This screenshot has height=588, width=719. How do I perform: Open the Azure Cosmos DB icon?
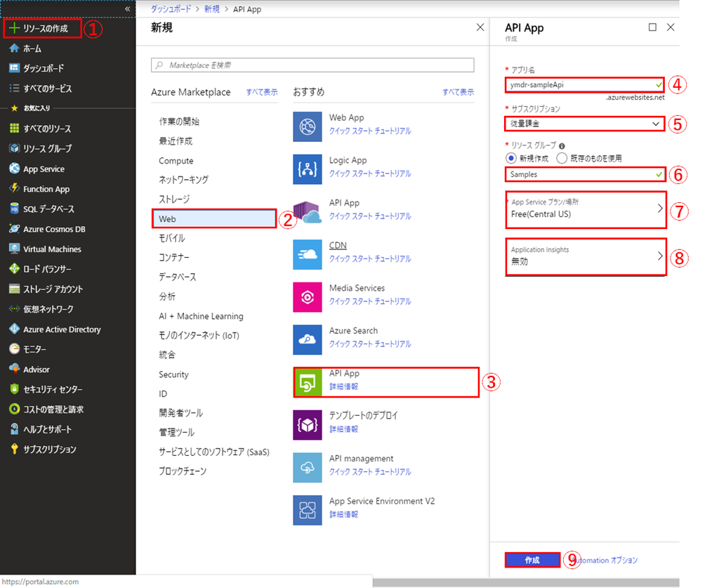click(14, 228)
